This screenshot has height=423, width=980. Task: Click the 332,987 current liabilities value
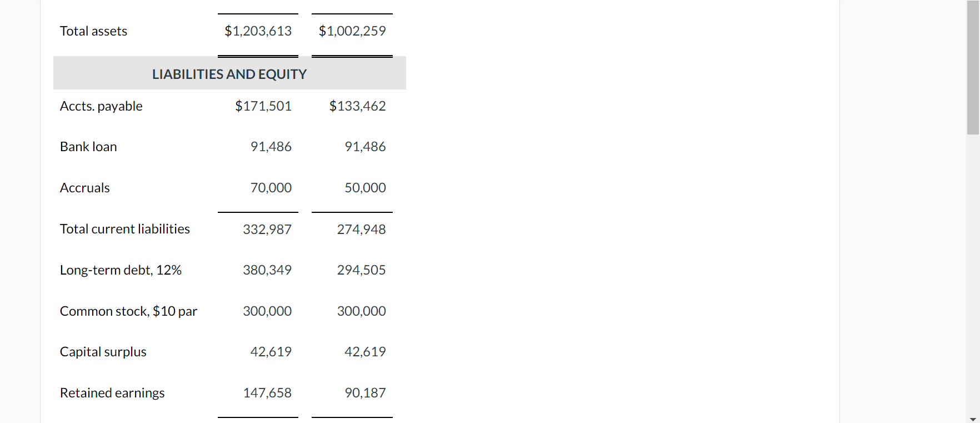point(267,229)
